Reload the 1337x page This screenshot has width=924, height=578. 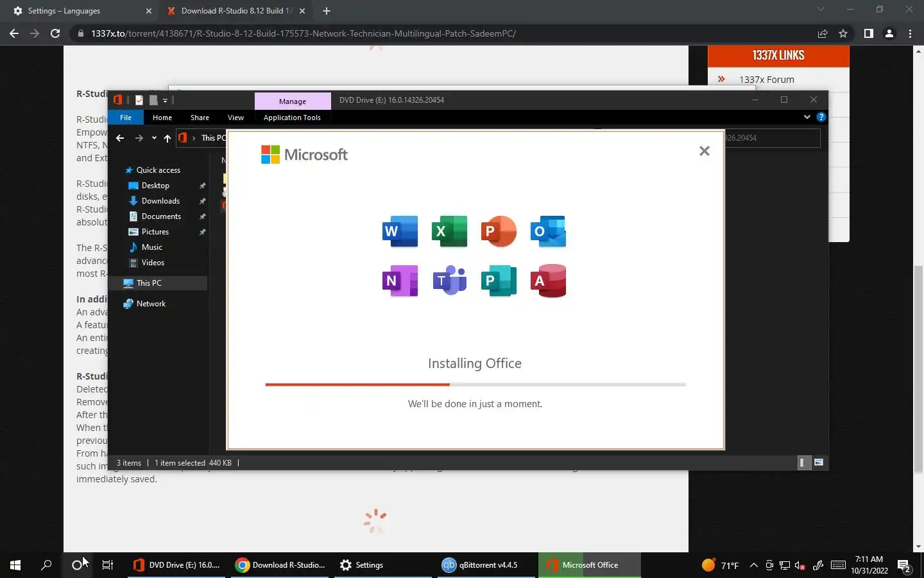(x=55, y=33)
